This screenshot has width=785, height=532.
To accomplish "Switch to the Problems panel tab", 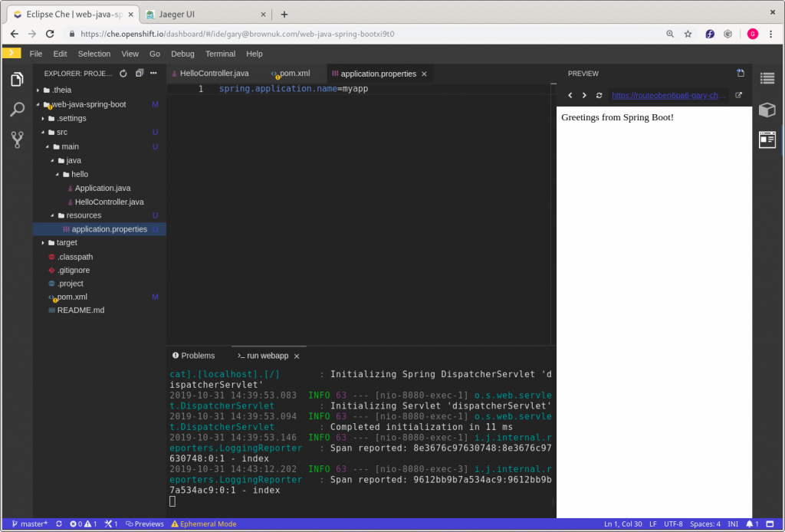I will tap(198, 356).
